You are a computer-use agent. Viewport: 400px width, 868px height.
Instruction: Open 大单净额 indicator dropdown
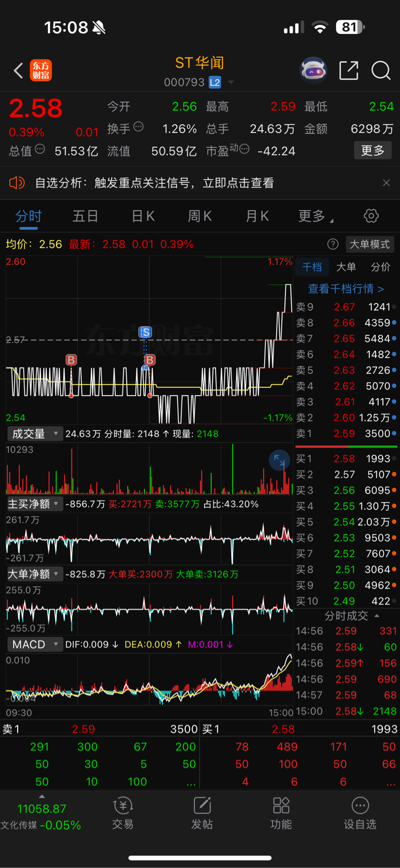[x=35, y=574]
